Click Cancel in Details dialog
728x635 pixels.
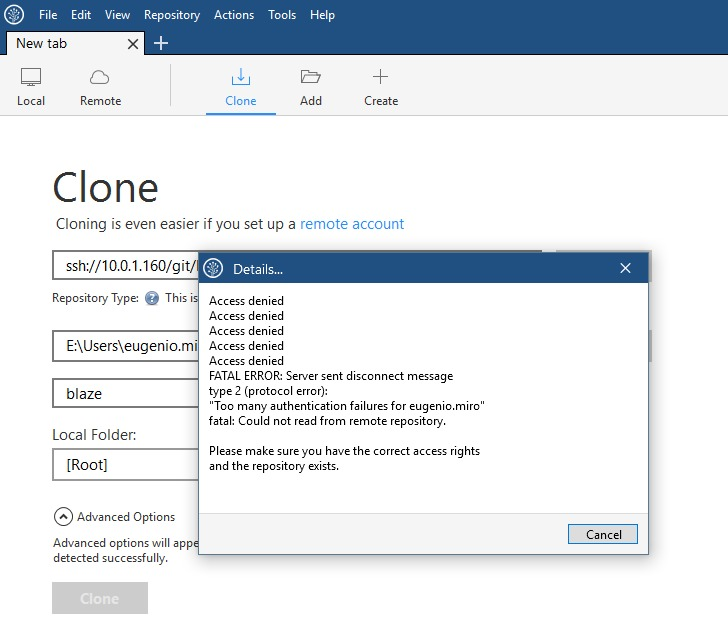tap(603, 534)
